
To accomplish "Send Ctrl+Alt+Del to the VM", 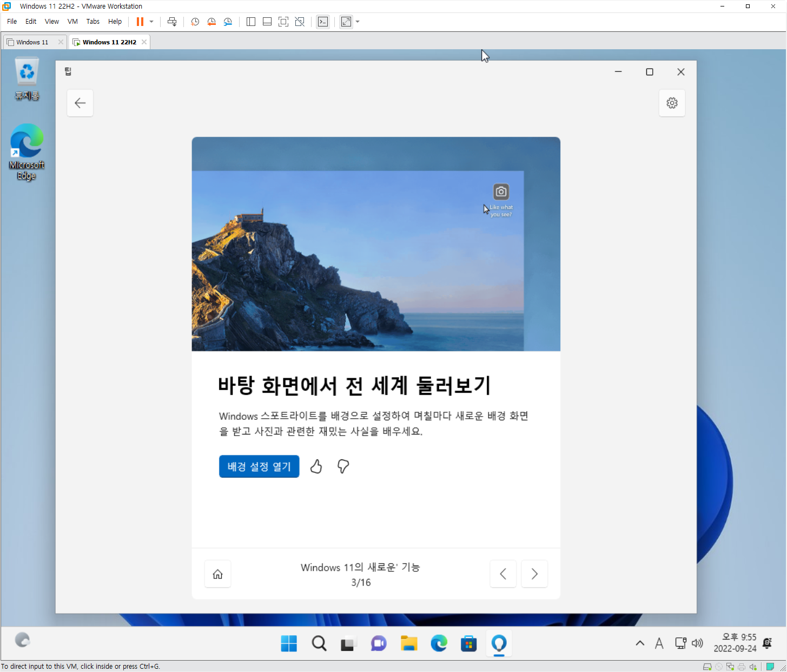I will pyautogui.click(x=172, y=22).
